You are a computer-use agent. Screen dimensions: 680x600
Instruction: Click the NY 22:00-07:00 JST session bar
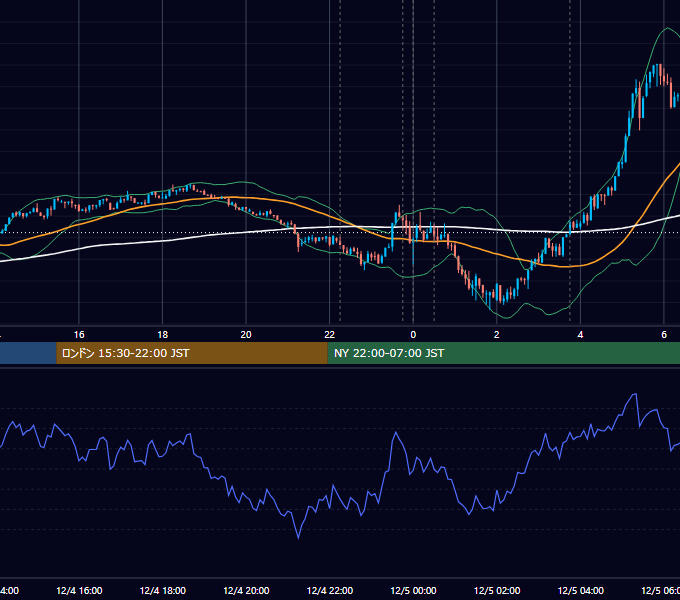(503, 353)
